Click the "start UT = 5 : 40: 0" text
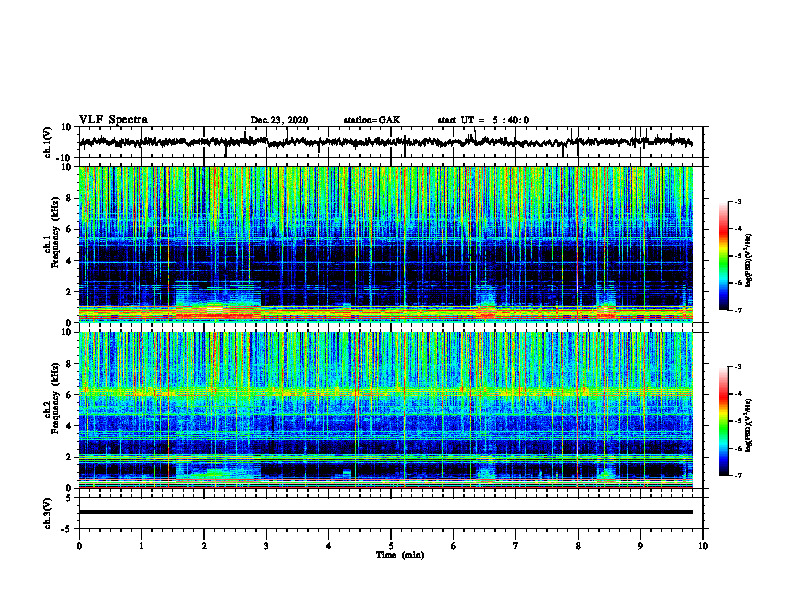 click(483, 120)
